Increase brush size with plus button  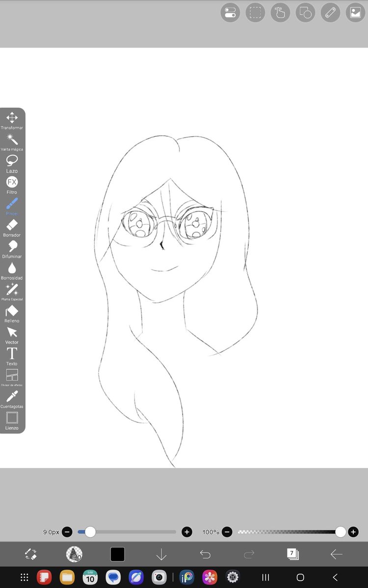click(x=186, y=532)
